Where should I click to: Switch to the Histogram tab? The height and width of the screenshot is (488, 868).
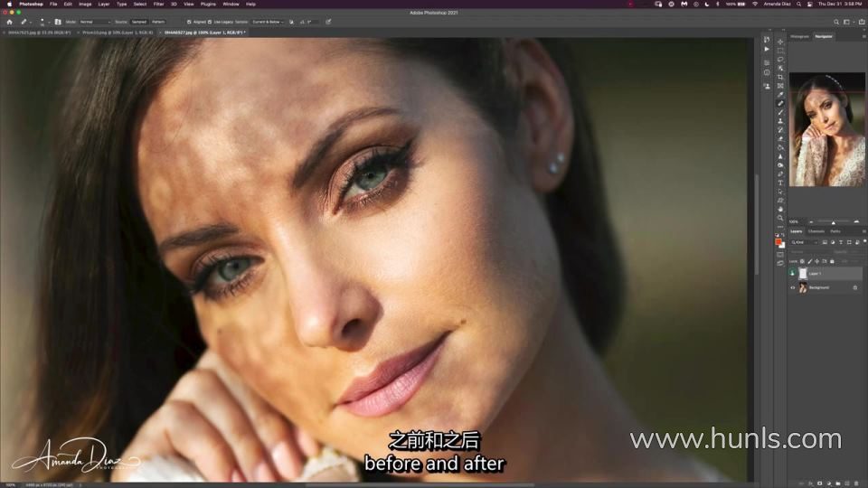coord(799,36)
